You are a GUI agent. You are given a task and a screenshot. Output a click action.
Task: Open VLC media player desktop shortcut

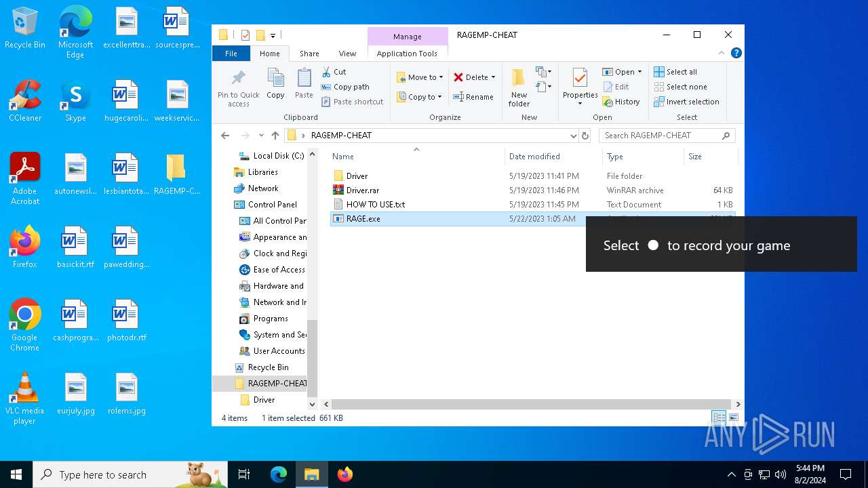pos(25,399)
